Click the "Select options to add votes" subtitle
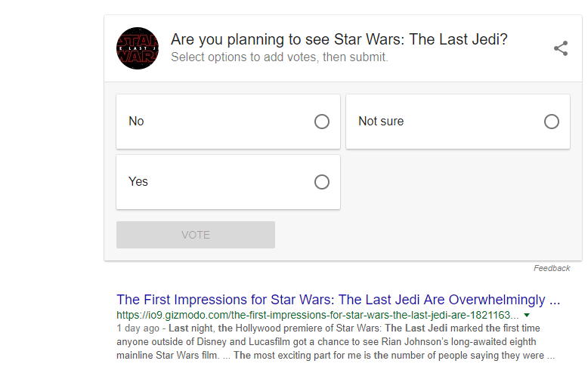Screen dimensions: 588x373 [279, 57]
